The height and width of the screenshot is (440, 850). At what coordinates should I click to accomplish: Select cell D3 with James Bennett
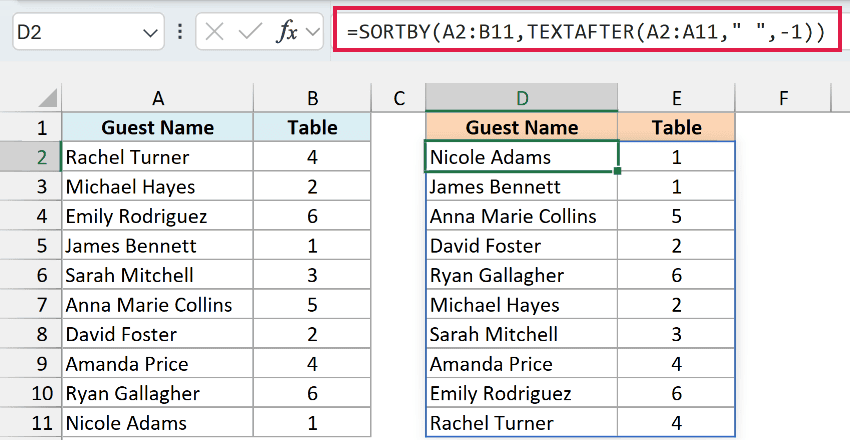(x=522, y=187)
